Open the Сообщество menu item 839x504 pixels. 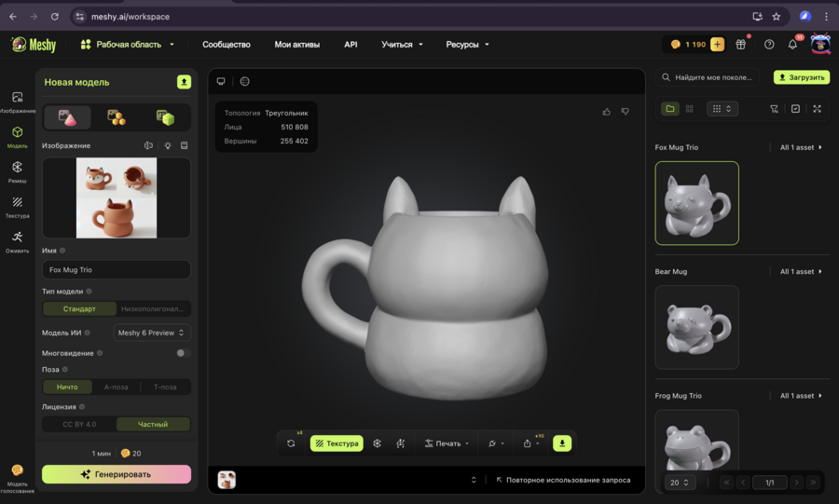(x=226, y=45)
